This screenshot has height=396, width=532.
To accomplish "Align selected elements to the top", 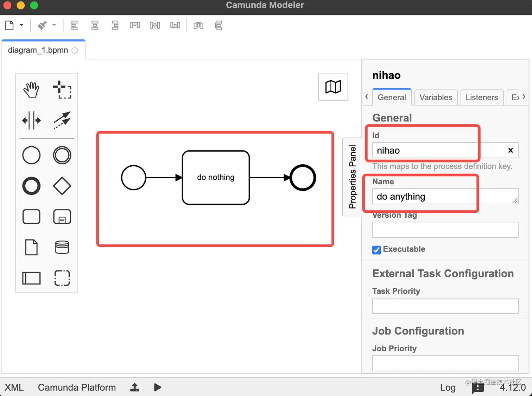I will click(x=135, y=25).
